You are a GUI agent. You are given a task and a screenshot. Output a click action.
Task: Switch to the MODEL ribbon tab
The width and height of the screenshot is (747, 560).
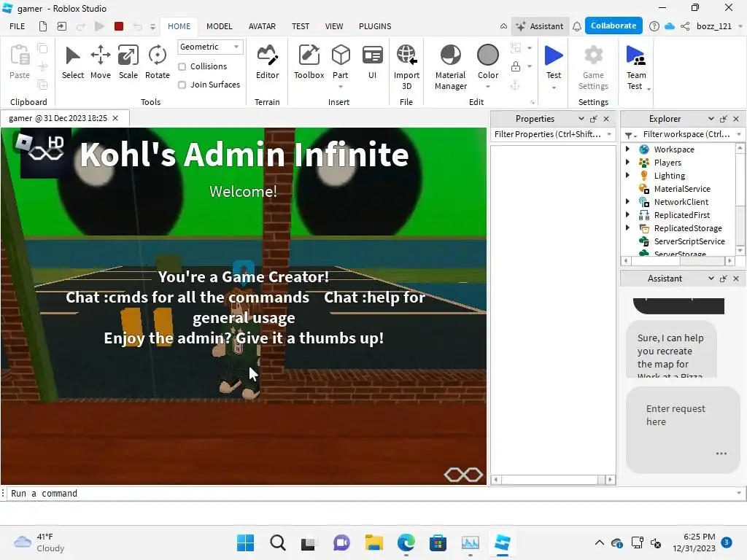click(x=219, y=26)
